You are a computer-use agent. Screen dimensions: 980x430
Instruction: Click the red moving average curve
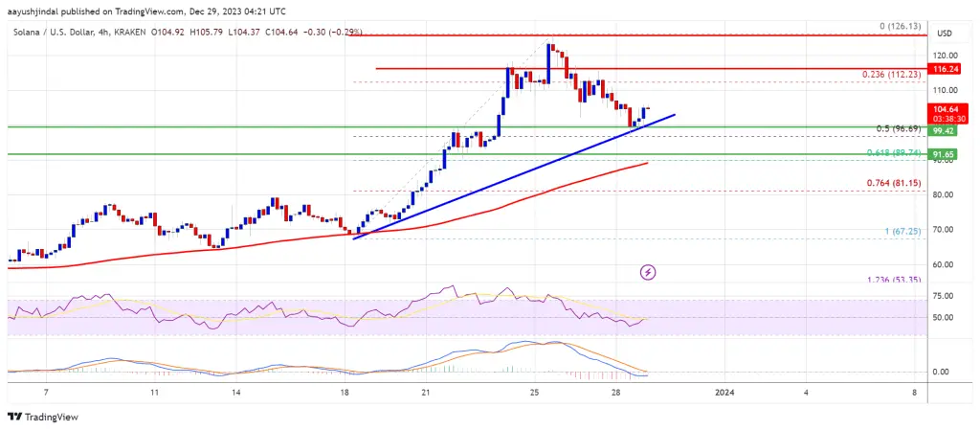(x=325, y=240)
